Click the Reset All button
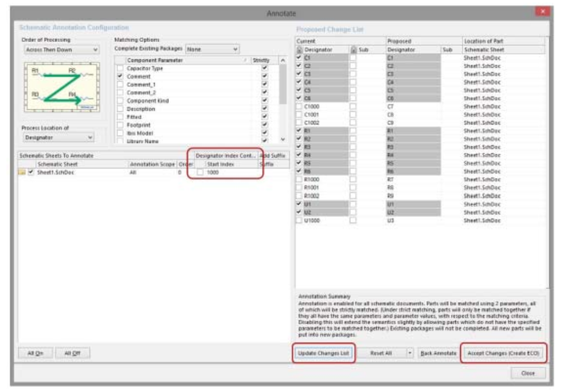 click(381, 353)
